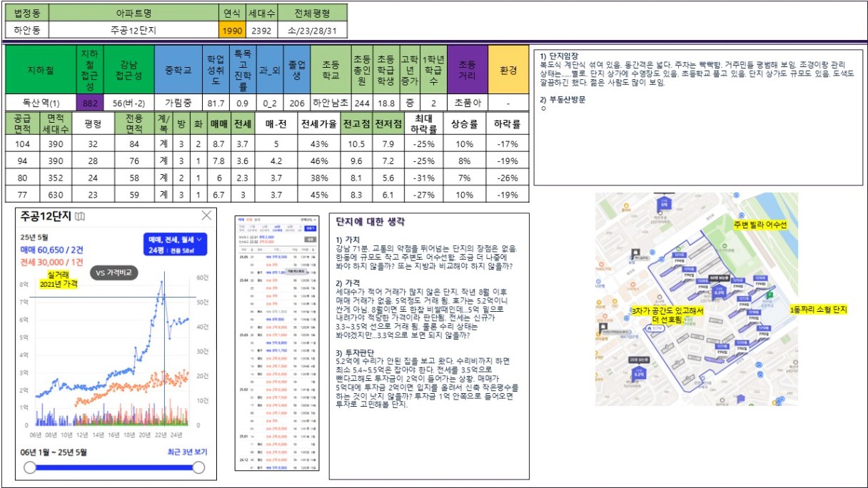Click the transaction list screenshot thumbnail
The image size is (868, 488).
tap(276, 342)
